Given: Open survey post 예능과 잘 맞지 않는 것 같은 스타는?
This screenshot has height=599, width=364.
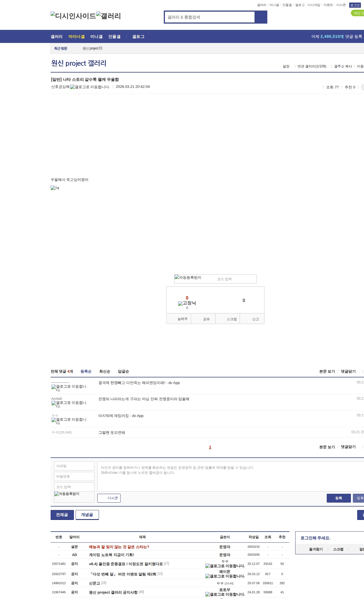Looking at the screenshot, I should point(119,547).
